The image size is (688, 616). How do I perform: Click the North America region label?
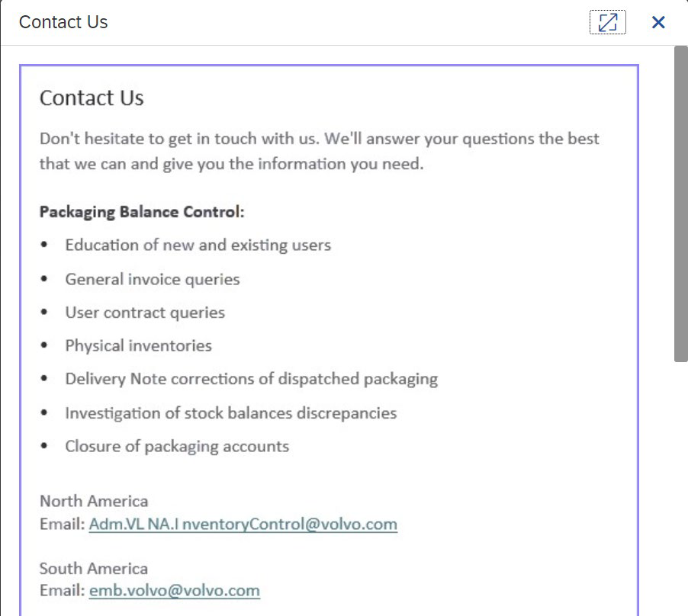pyautogui.click(x=94, y=501)
